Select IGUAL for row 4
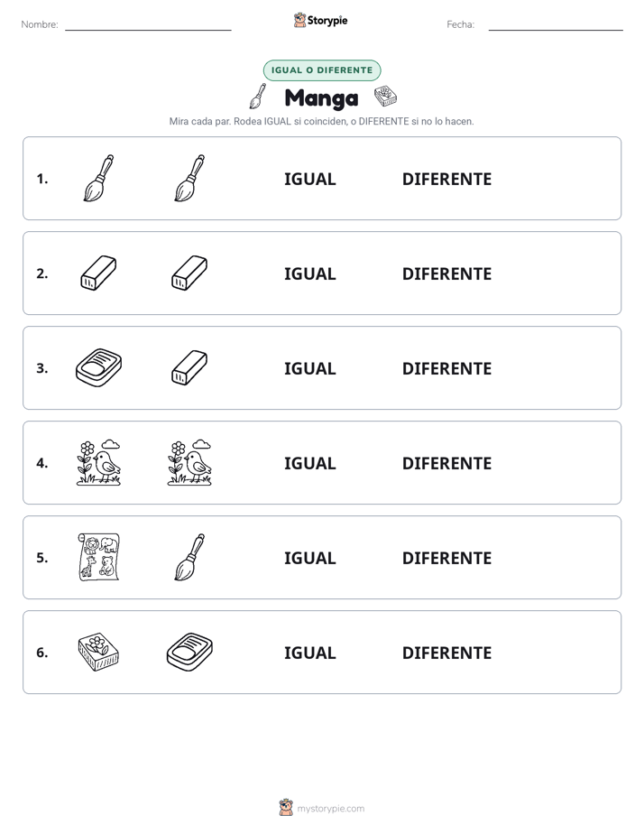This screenshot has width=644, height=834. coord(309,463)
